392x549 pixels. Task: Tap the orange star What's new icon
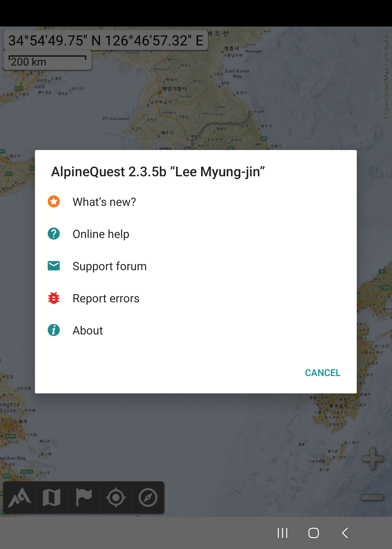coord(54,202)
